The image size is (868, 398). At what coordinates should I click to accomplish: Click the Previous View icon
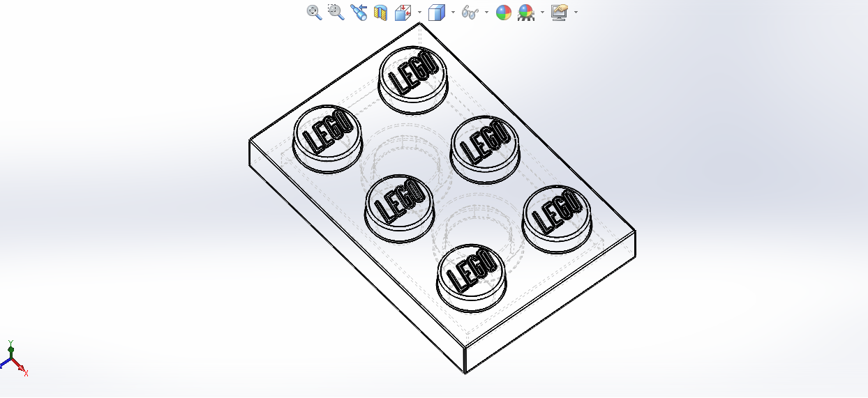pyautogui.click(x=359, y=12)
